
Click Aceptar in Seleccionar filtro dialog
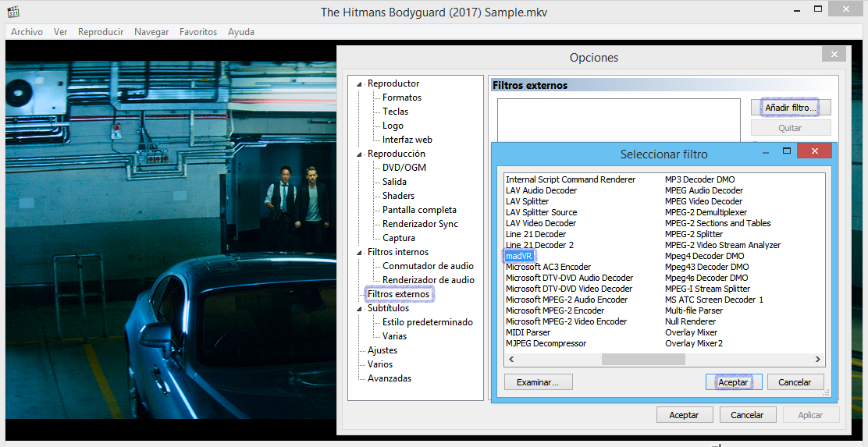click(x=734, y=382)
